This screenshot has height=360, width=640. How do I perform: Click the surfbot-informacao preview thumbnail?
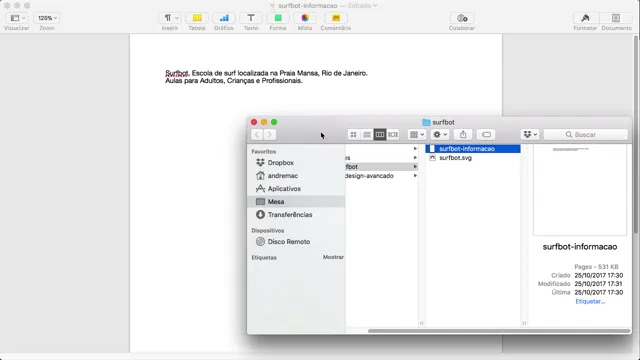(x=580, y=190)
